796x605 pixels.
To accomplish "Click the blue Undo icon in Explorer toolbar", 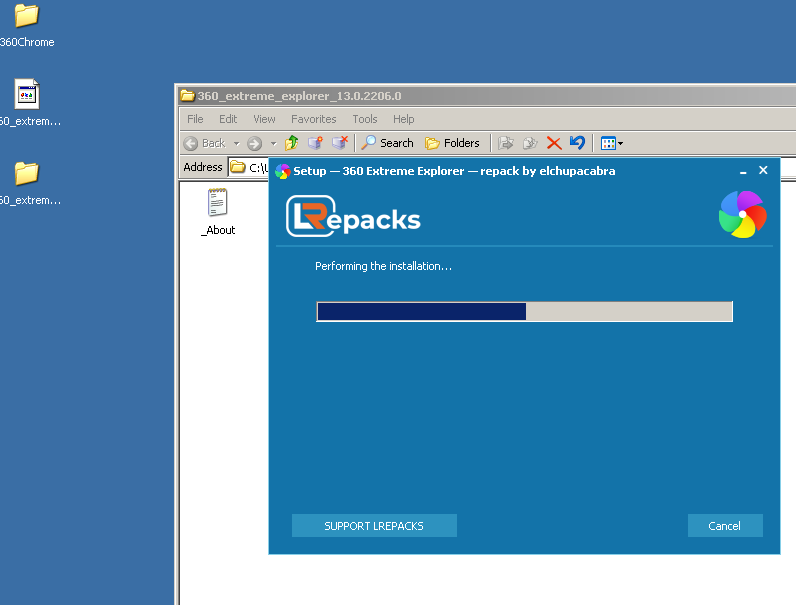I will [x=577, y=143].
